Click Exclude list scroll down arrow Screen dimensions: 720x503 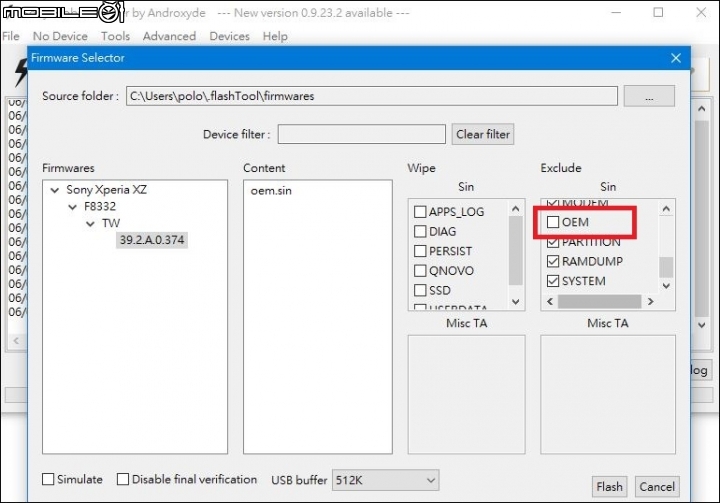coord(666,285)
